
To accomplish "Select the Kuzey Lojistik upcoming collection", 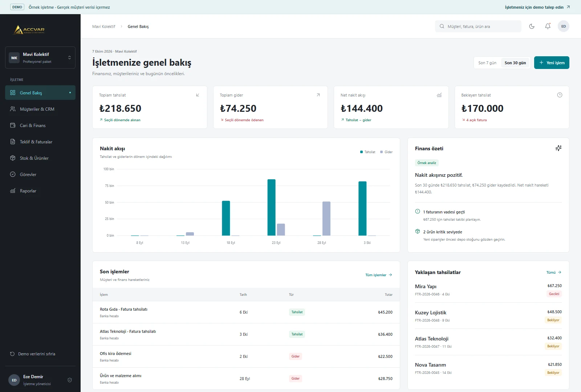I will coord(488,316).
